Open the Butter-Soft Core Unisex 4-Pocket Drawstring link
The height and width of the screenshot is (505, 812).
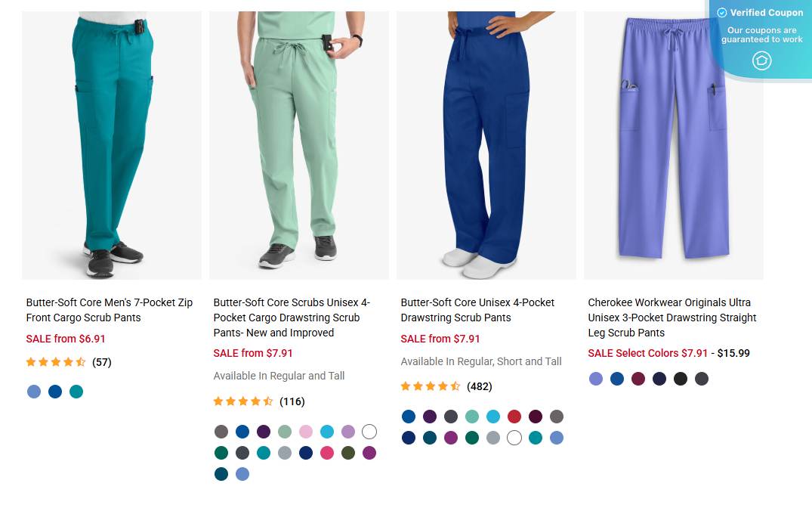coord(477,310)
